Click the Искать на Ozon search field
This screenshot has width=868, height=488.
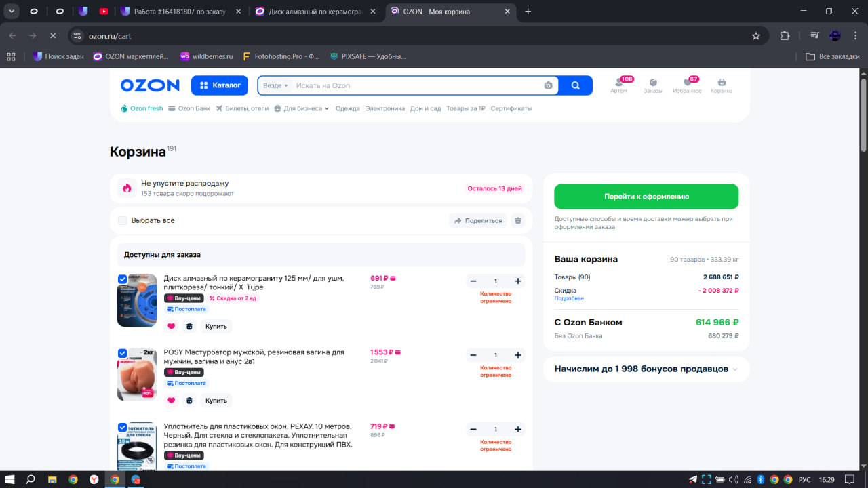click(417, 85)
